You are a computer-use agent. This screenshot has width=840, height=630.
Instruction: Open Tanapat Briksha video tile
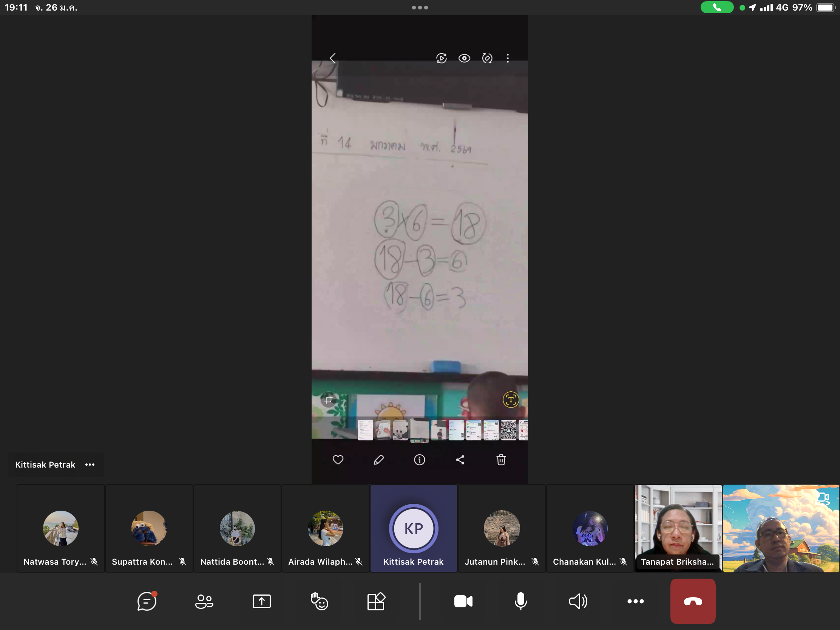[678, 528]
